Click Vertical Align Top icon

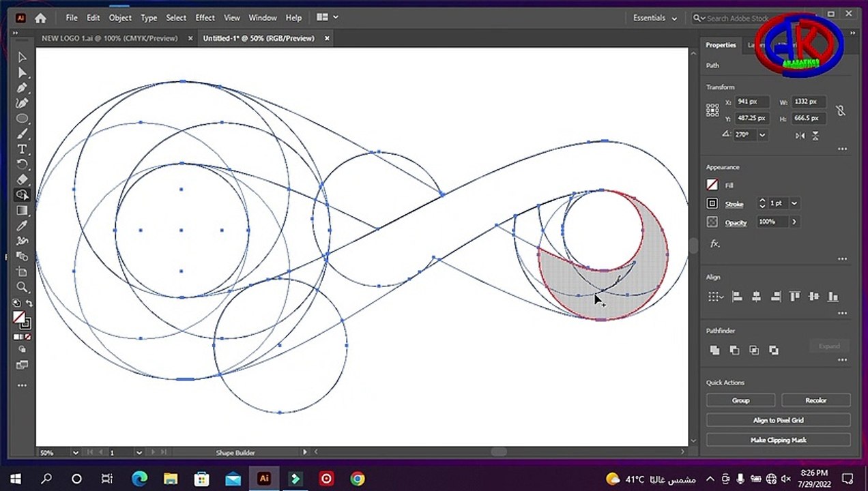pos(794,297)
